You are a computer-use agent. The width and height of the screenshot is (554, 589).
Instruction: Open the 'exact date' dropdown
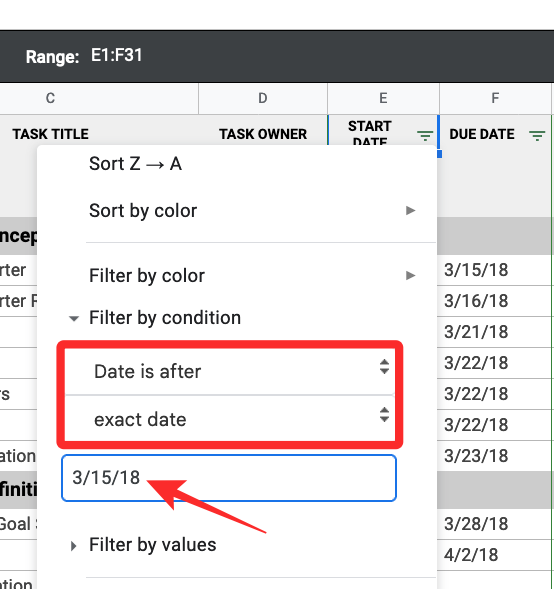(229, 419)
